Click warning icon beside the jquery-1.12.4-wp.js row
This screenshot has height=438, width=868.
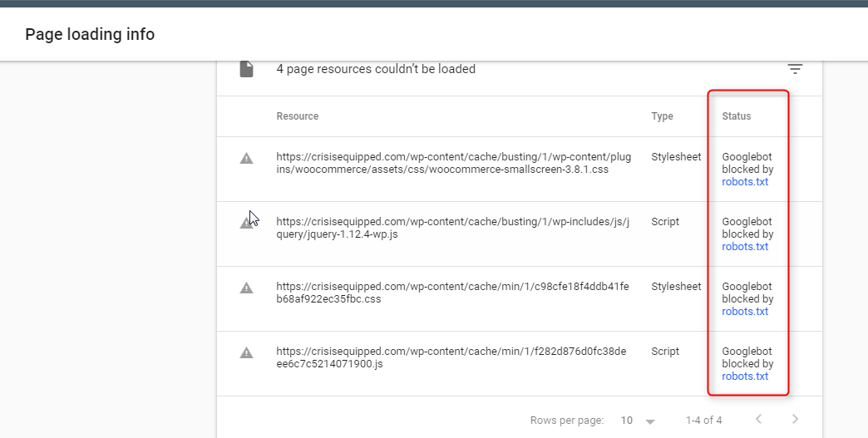coord(246,223)
